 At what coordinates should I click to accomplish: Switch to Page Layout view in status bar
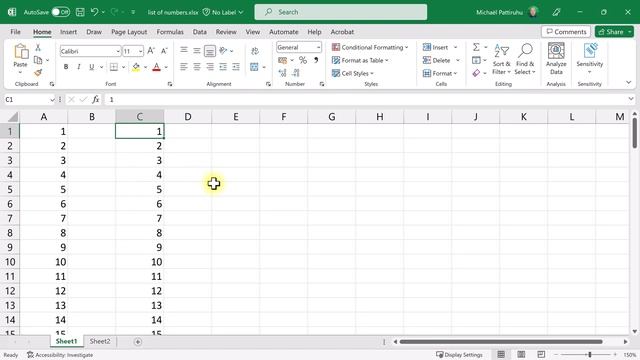coord(521,354)
